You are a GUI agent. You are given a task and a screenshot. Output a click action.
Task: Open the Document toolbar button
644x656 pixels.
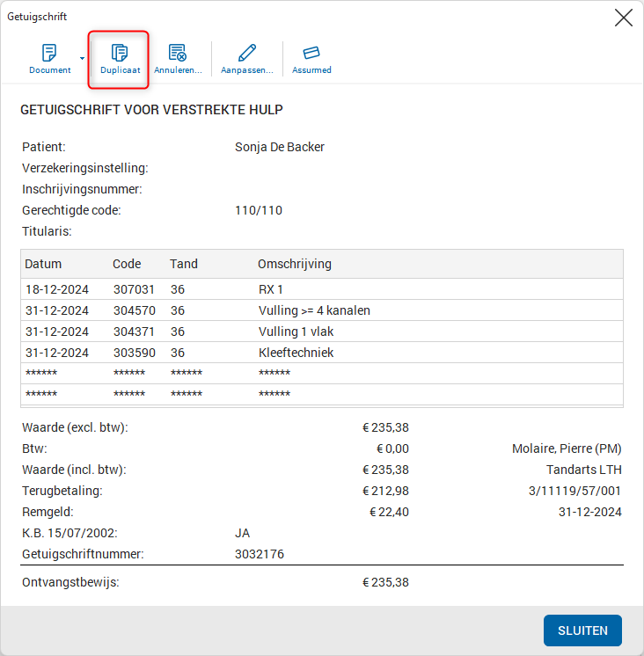(x=50, y=59)
